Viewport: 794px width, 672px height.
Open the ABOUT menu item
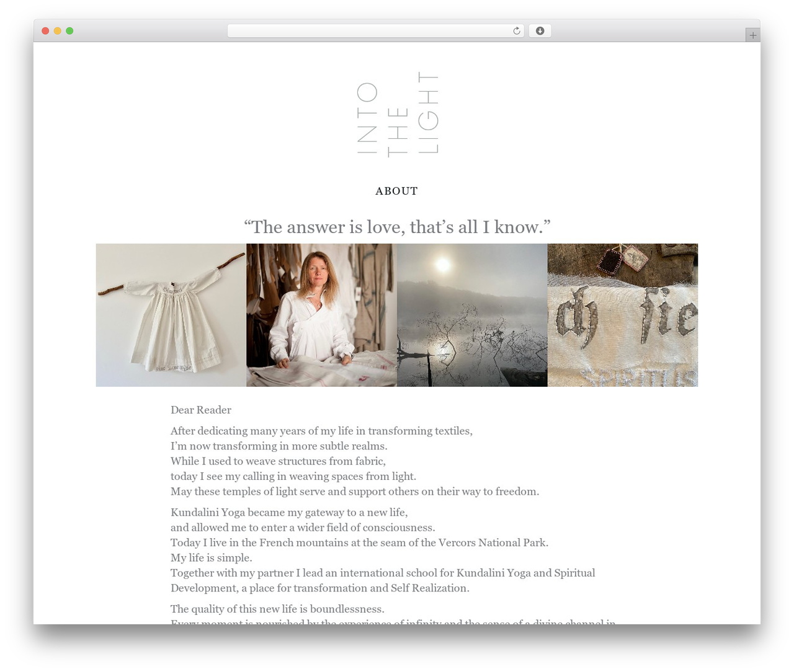click(x=397, y=191)
